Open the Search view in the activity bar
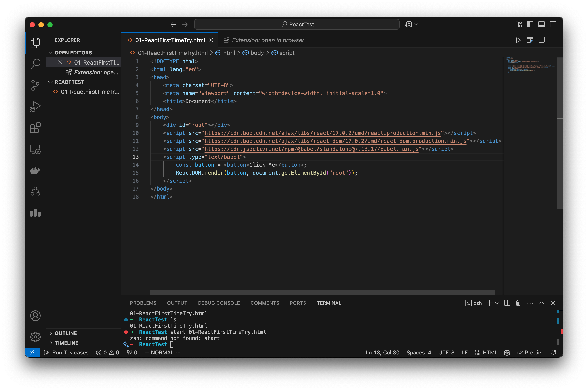This screenshot has height=390, width=588. click(35, 64)
